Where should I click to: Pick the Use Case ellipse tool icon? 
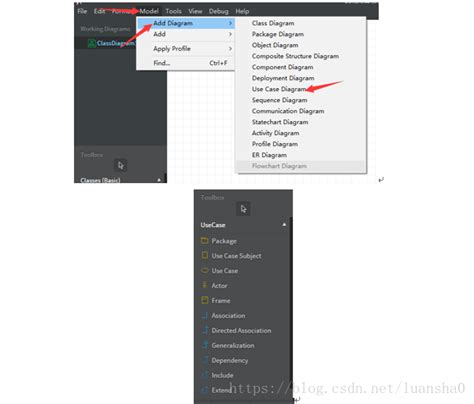(205, 270)
